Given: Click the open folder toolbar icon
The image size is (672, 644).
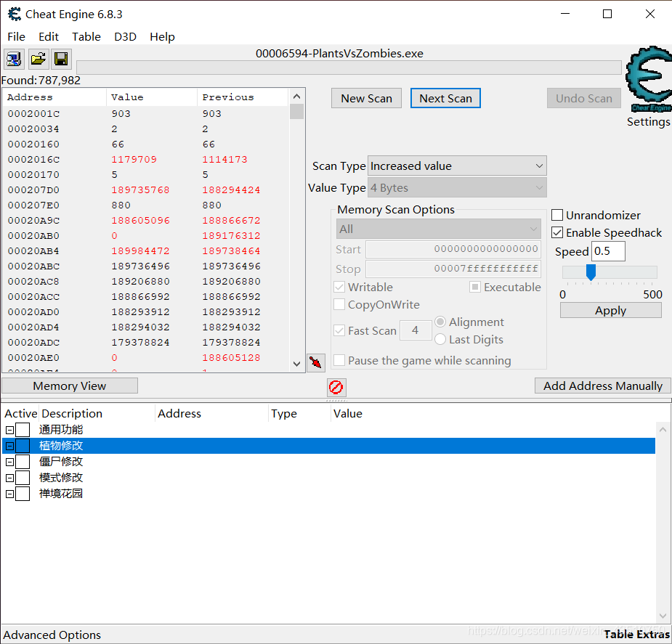Looking at the screenshot, I should [39, 59].
